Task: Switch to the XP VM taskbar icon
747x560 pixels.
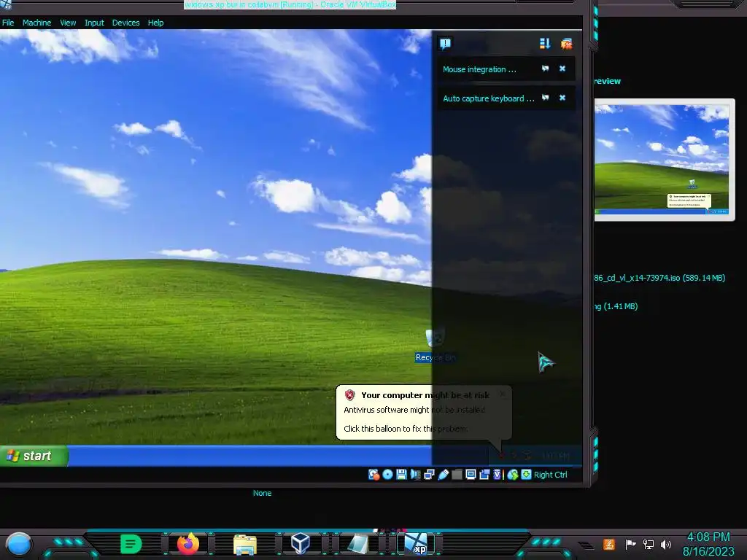Action: (415, 543)
